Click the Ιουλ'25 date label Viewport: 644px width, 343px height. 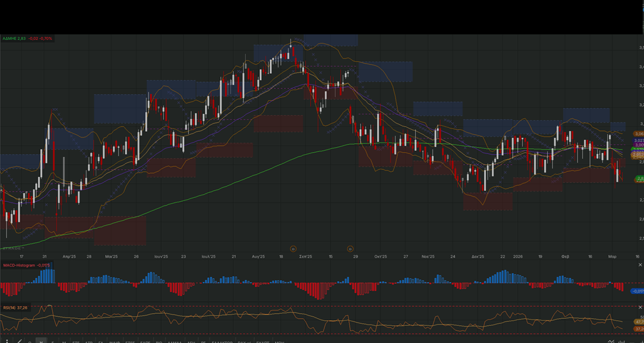(209, 257)
